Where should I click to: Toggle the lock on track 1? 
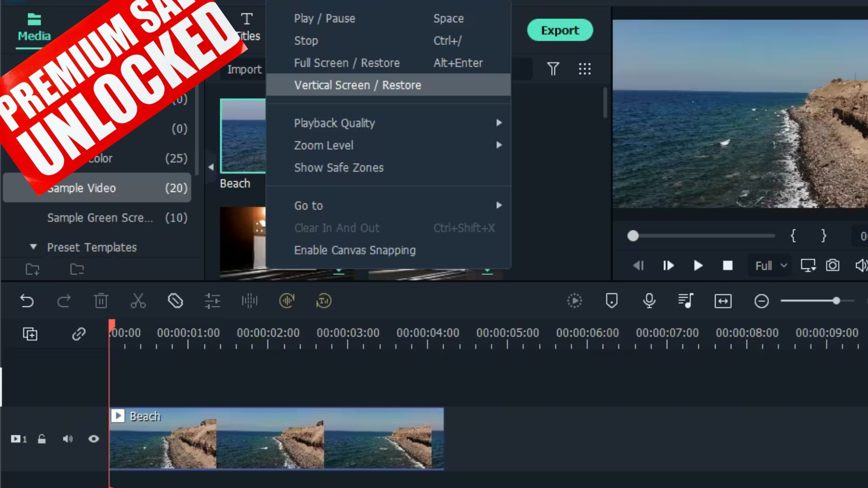pos(42,439)
